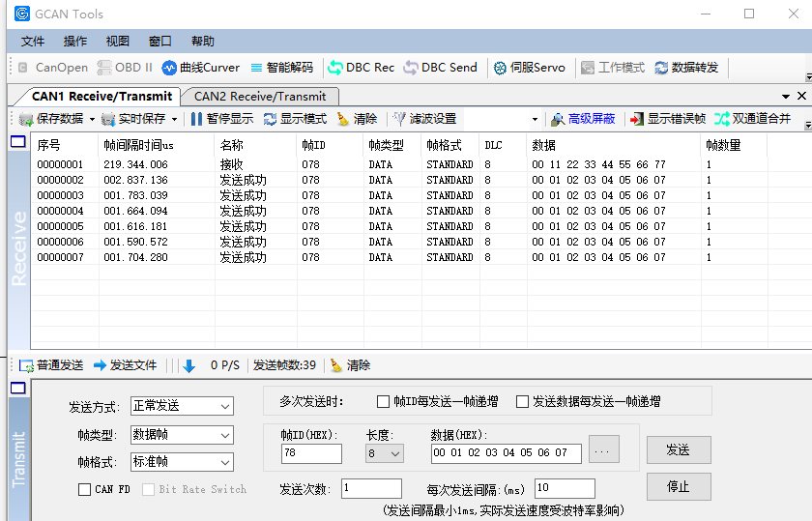
Task: Check 发送数据每发送一帧递增 option
Action: pyautogui.click(x=523, y=401)
